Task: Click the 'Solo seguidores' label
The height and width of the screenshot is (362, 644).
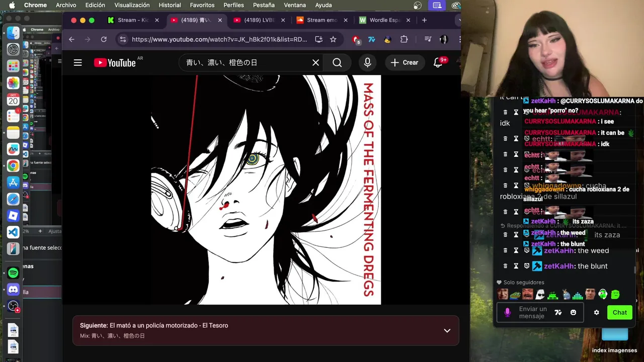Action: click(x=524, y=282)
